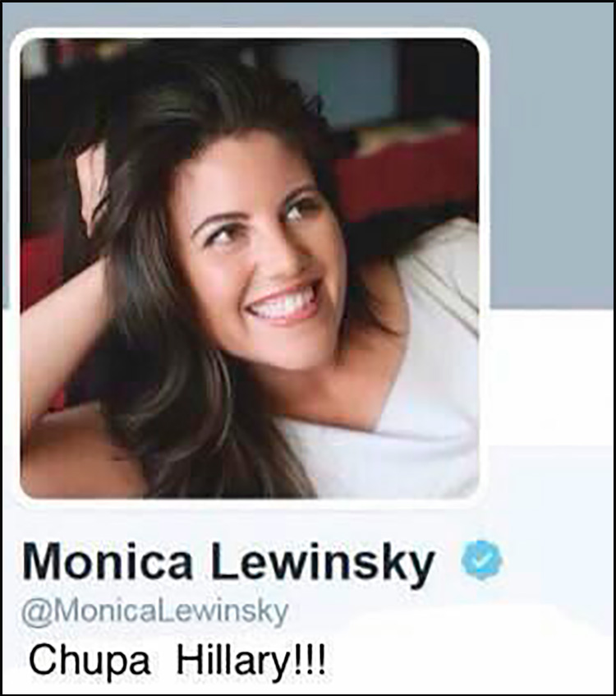
Task: Click the Monica Lewinsky display name
Action: pos(228,562)
